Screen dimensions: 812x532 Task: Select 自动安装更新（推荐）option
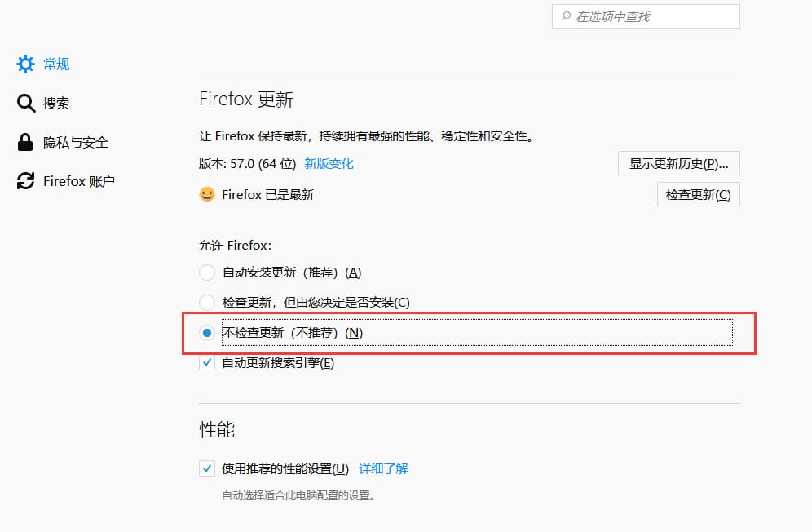(206, 272)
